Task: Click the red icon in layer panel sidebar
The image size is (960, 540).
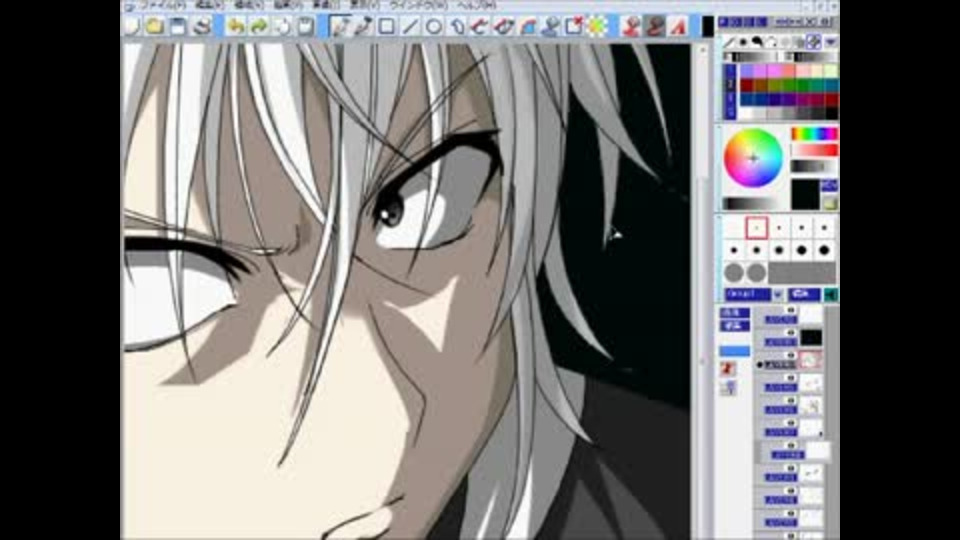Action: [727, 368]
